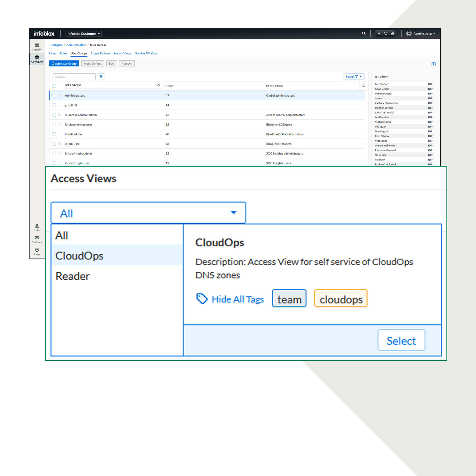Image resolution: width=476 pixels, height=476 pixels.
Task: Open the Access Views All dropdown
Action: click(148, 213)
